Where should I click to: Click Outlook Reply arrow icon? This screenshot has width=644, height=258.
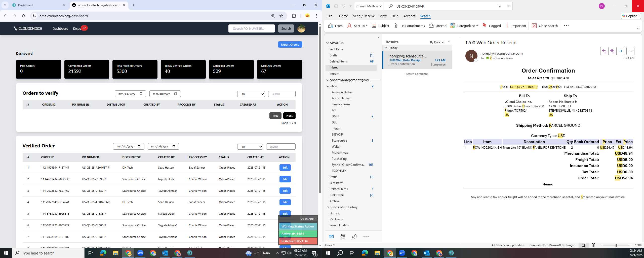coord(604,51)
